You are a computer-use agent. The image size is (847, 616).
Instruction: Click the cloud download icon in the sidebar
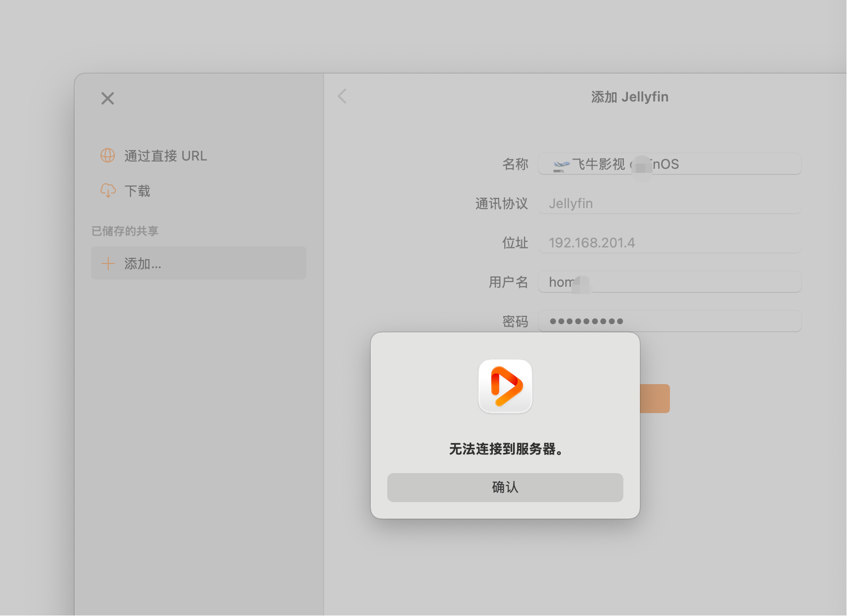pos(107,190)
